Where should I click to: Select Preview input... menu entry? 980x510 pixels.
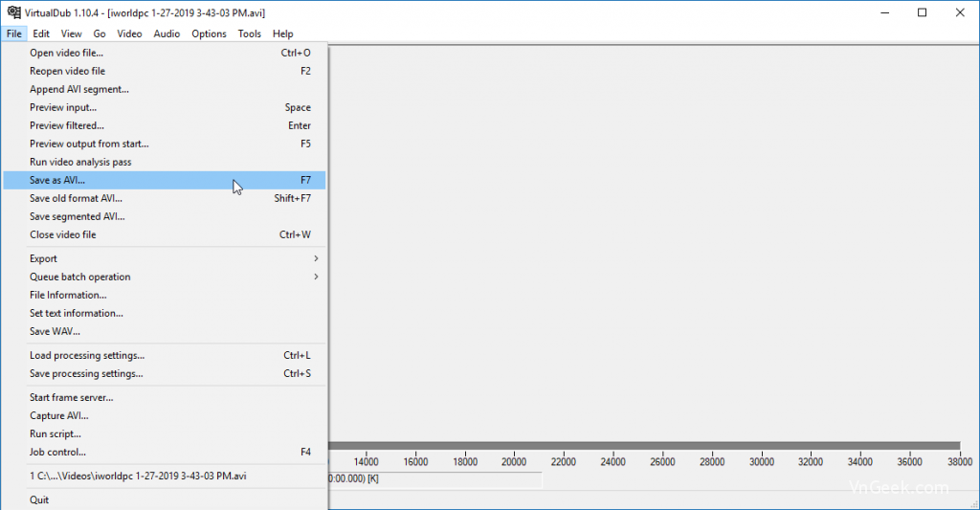click(165, 107)
